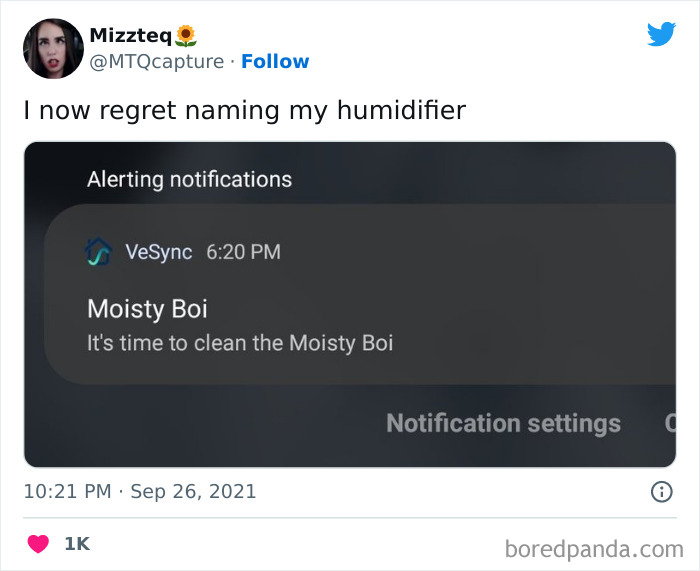Open Mizzteq's profile avatar picture
700x571 pixels.
point(52,48)
